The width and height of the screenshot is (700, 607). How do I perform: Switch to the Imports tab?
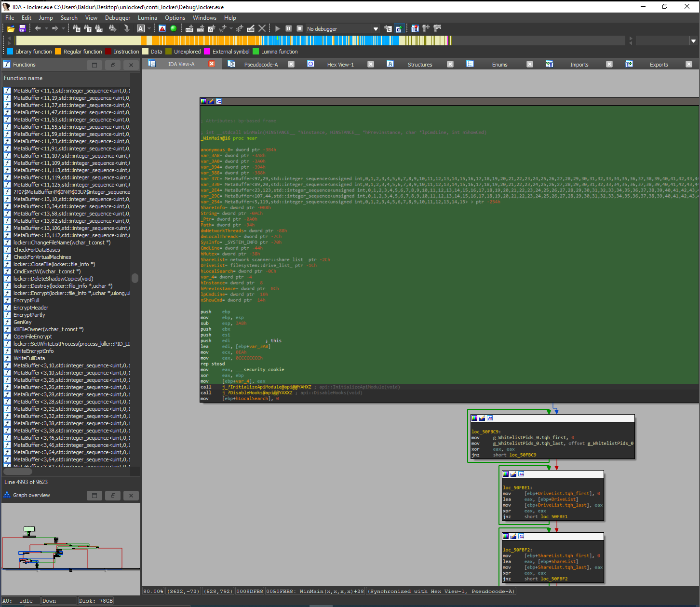tap(579, 65)
